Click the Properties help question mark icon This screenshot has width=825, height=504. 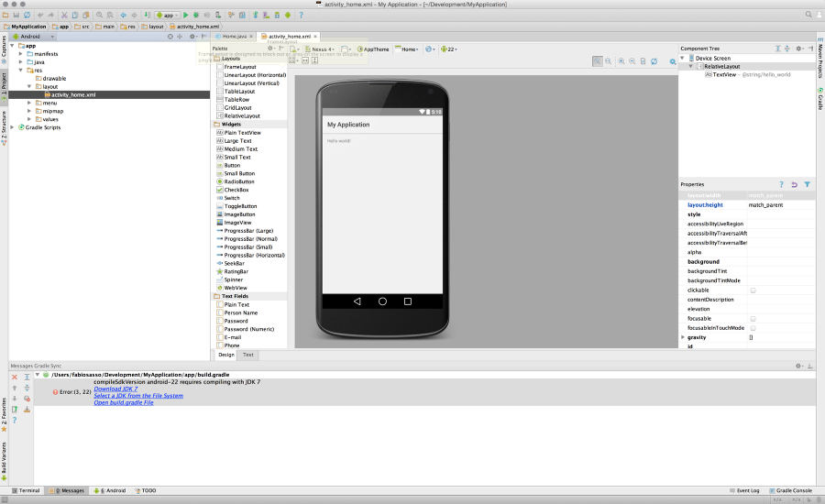(781, 185)
